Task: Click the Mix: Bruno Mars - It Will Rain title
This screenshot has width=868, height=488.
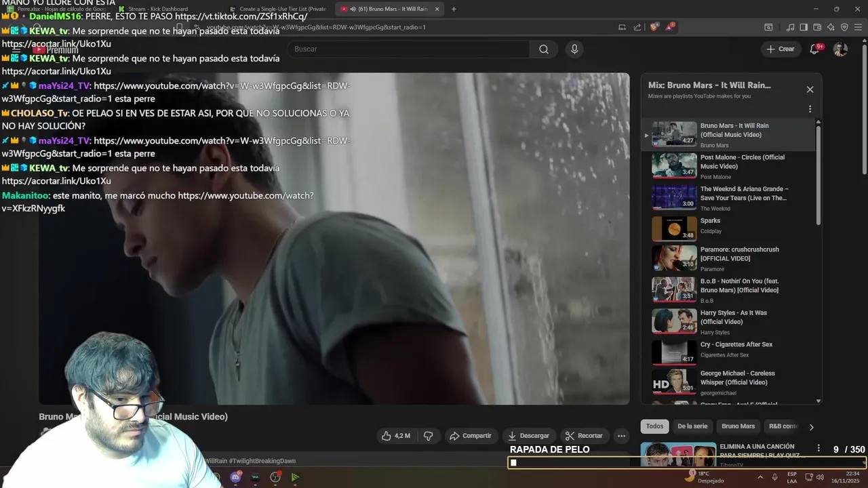Action: [709, 85]
